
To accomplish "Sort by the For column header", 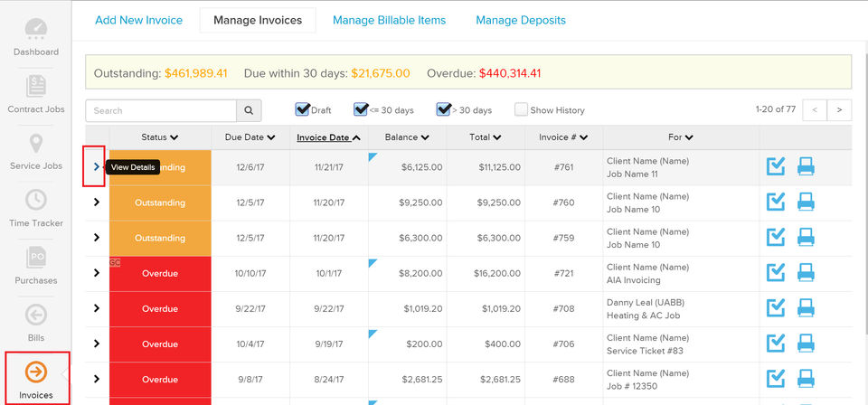I will [681, 137].
